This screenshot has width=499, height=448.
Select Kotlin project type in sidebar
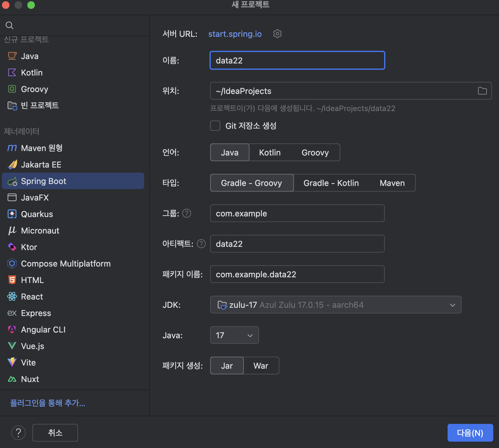tap(73, 73)
